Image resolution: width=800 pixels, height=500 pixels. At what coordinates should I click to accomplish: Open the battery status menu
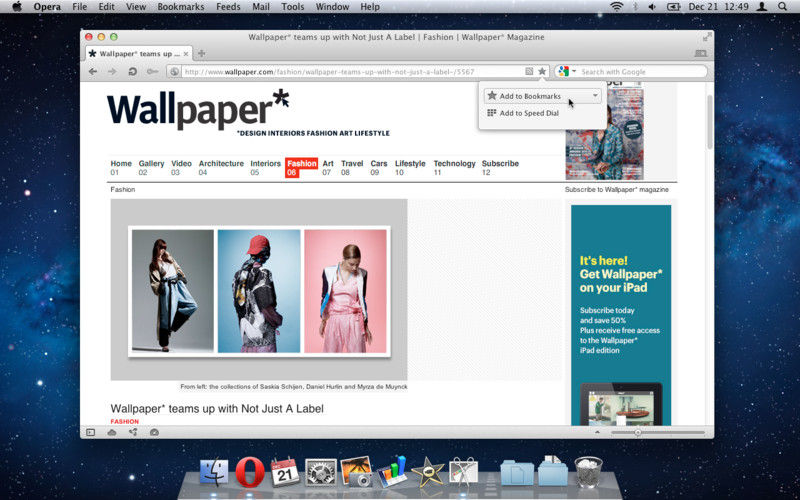[673, 7]
